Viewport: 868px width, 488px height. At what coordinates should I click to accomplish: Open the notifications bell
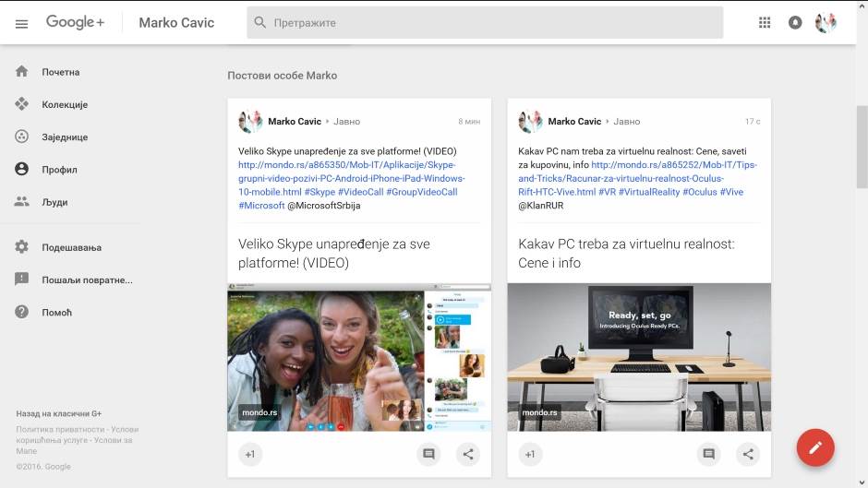point(795,23)
